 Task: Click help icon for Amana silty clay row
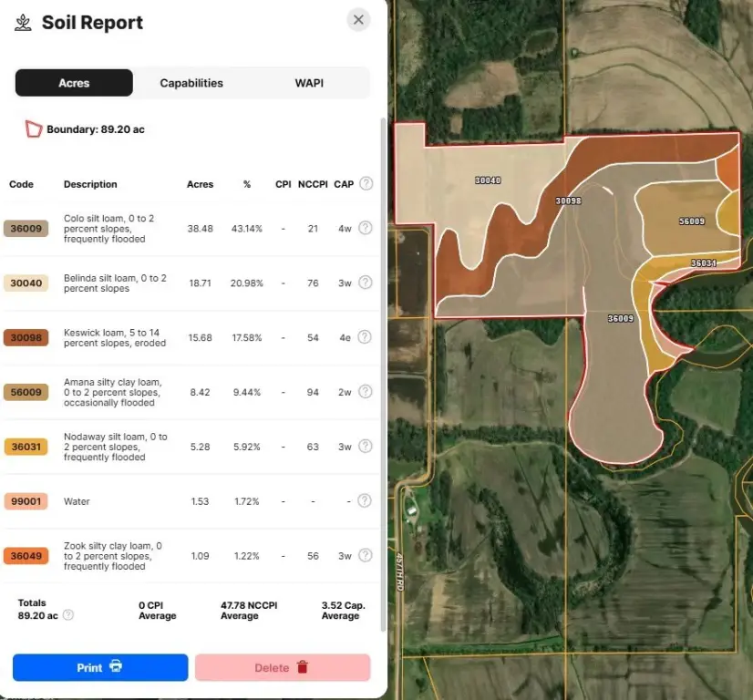365,392
